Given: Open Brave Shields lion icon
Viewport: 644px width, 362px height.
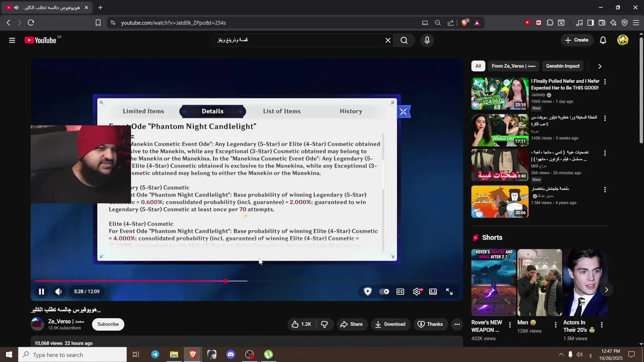Looking at the screenshot, I should click(x=464, y=23).
